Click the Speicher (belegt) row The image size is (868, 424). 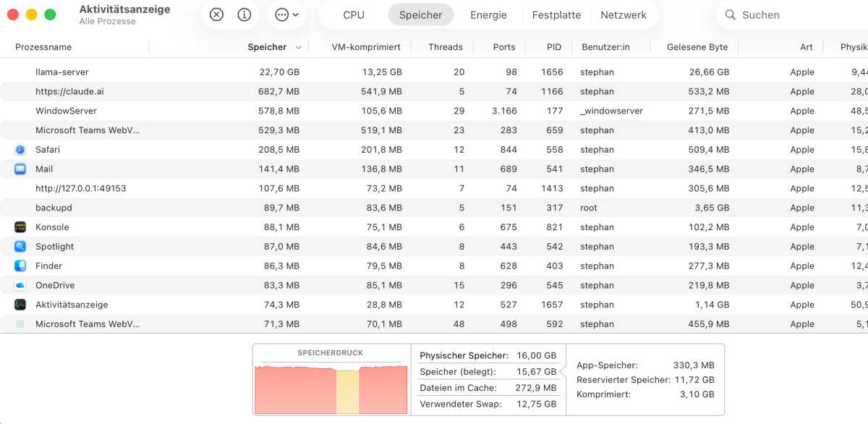[488, 372]
